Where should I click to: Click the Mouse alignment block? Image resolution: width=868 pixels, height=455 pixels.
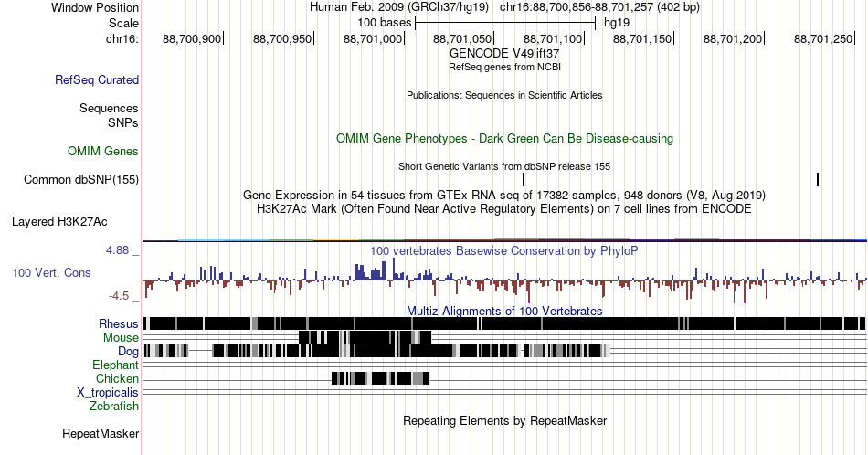[365, 337]
